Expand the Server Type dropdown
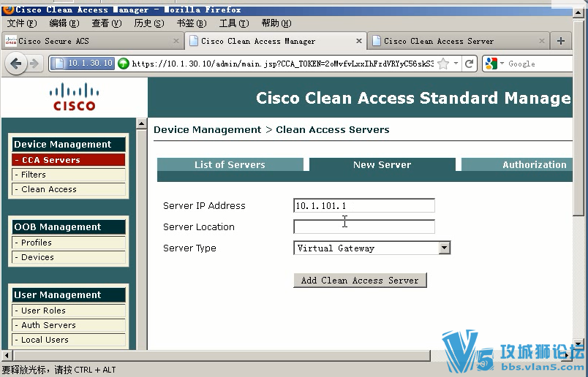 [445, 248]
